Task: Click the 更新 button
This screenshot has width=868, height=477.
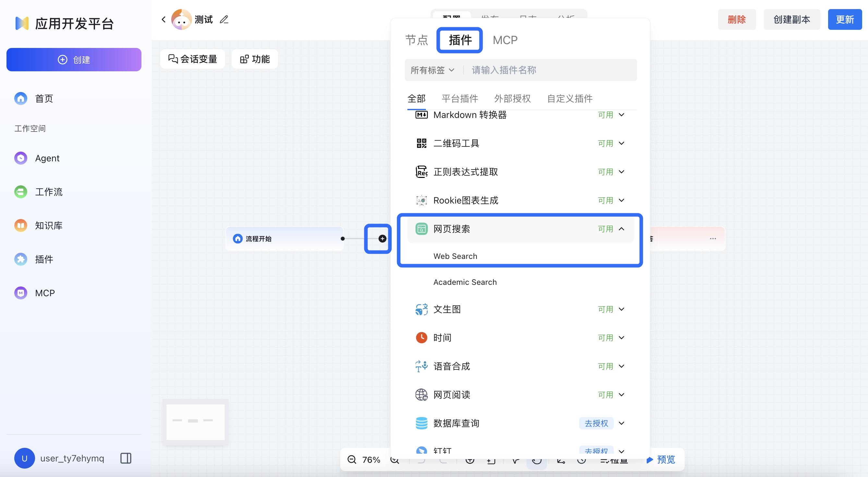Action: click(x=845, y=19)
